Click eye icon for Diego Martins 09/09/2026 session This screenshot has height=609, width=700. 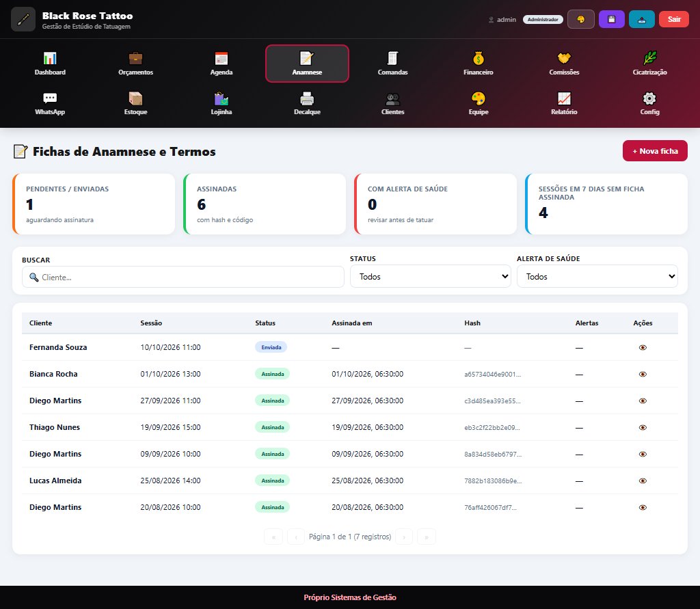pos(643,454)
